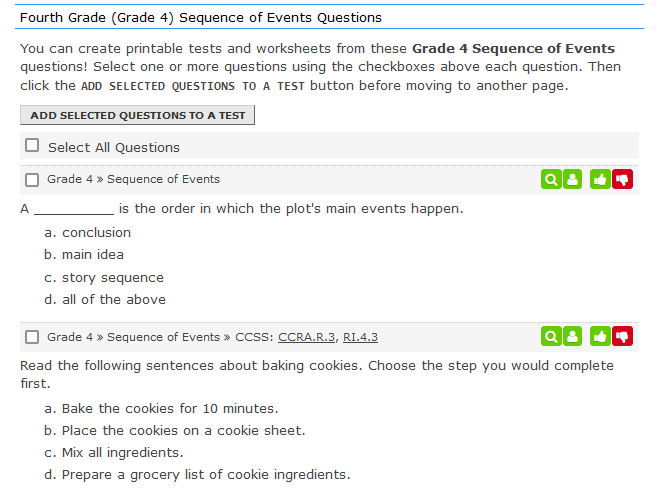Check the Select All Questions checkbox

[x=32, y=145]
